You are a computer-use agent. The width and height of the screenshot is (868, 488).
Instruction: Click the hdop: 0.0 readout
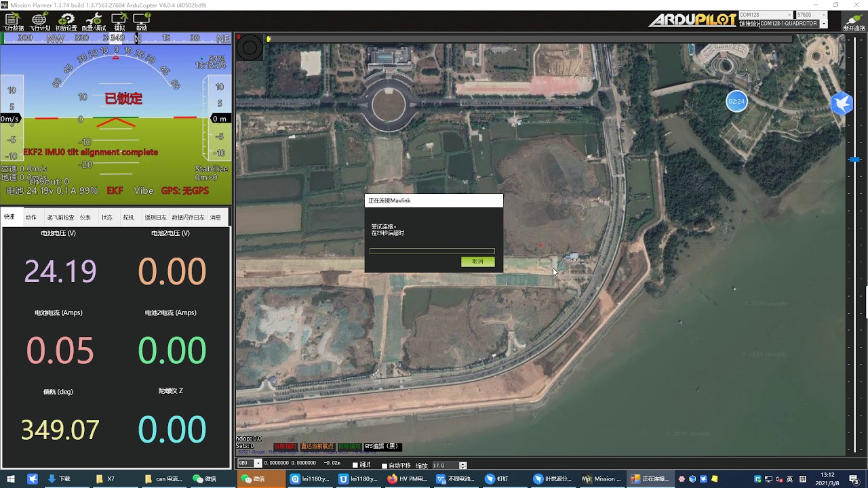click(248, 439)
